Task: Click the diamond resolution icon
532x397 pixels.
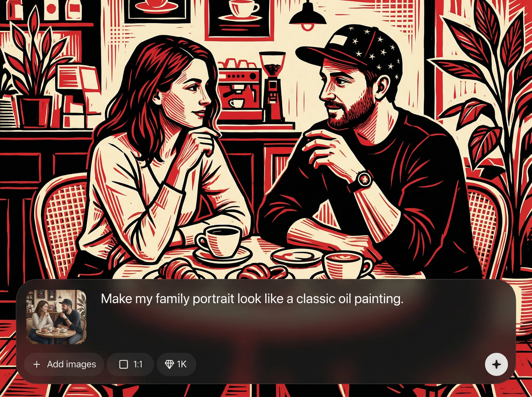Action: coord(170,364)
